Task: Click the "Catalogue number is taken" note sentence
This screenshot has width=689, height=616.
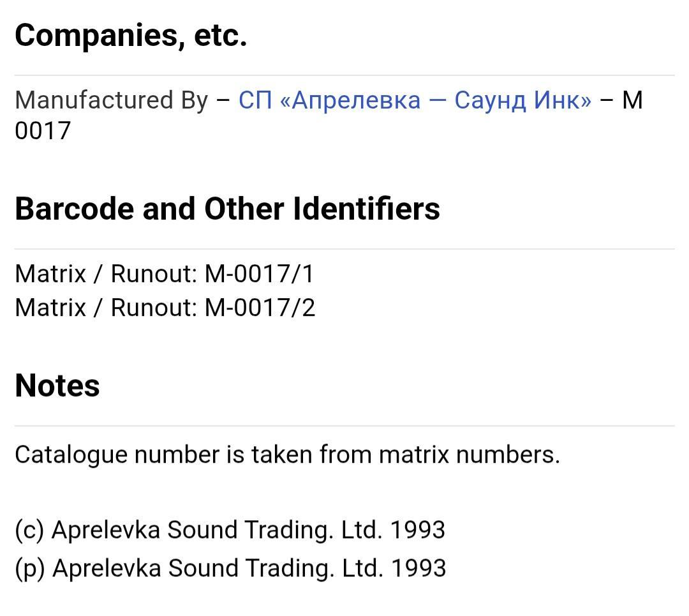Action: tap(287, 454)
